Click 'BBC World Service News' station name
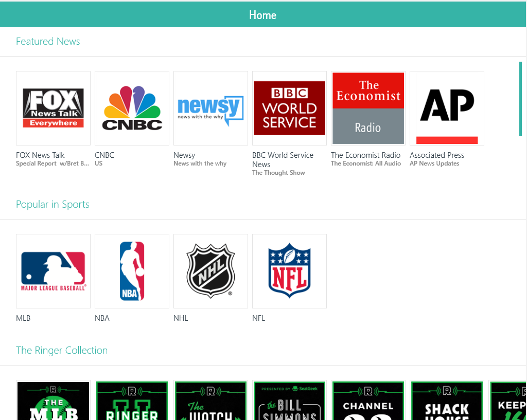The height and width of the screenshot is (420, 527). coord(283,160)
